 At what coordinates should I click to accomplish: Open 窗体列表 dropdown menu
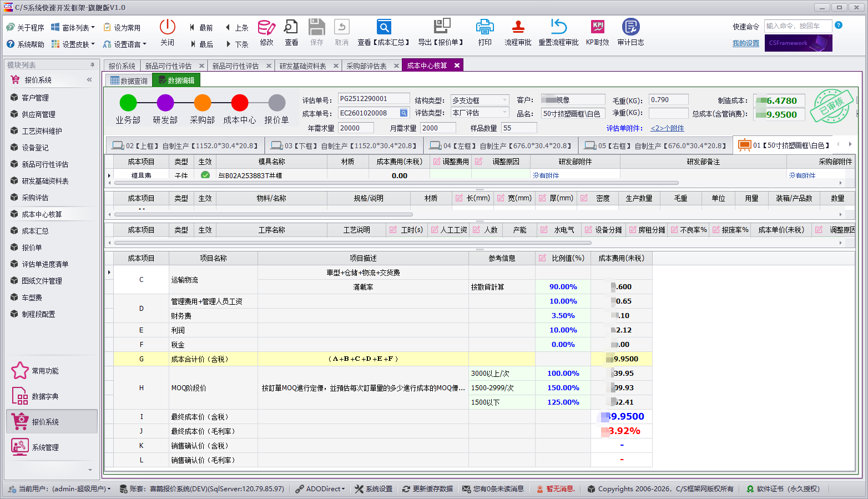(73, 28)
